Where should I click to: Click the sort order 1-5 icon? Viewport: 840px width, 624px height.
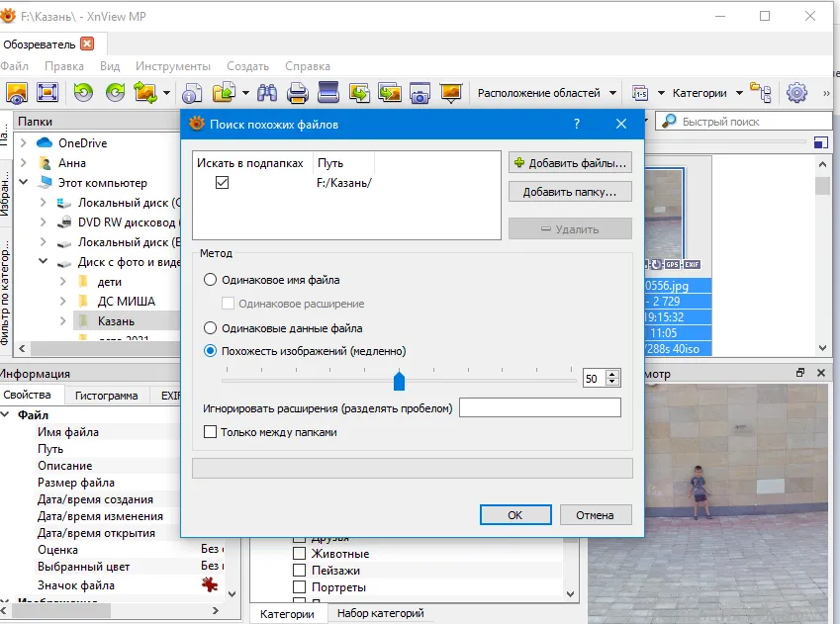[640, 93]
